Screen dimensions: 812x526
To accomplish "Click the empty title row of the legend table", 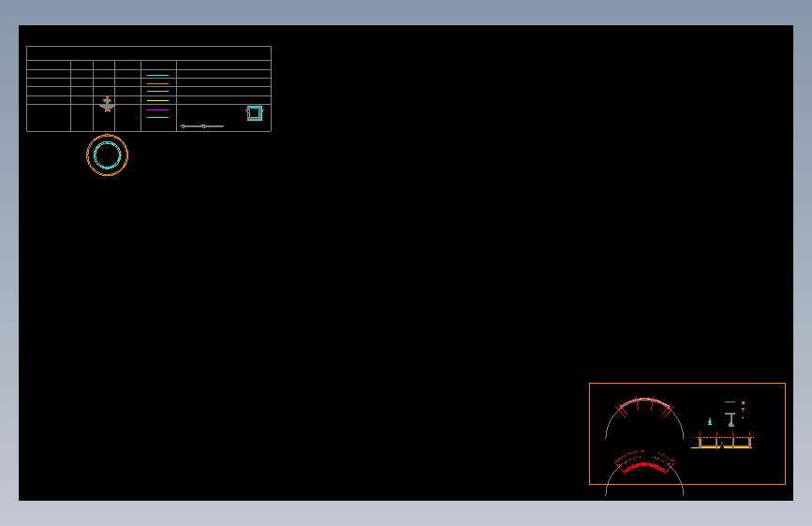I will click(x=149, y=53).
